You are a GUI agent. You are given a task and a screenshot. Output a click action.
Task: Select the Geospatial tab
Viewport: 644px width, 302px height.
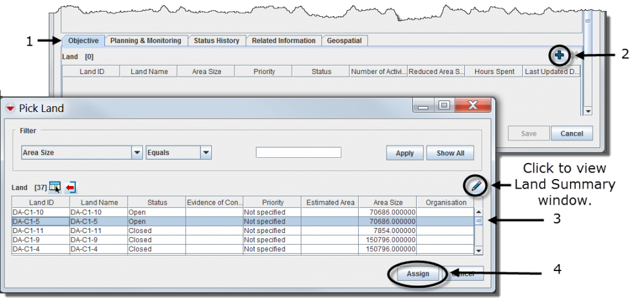click(344, 41)
